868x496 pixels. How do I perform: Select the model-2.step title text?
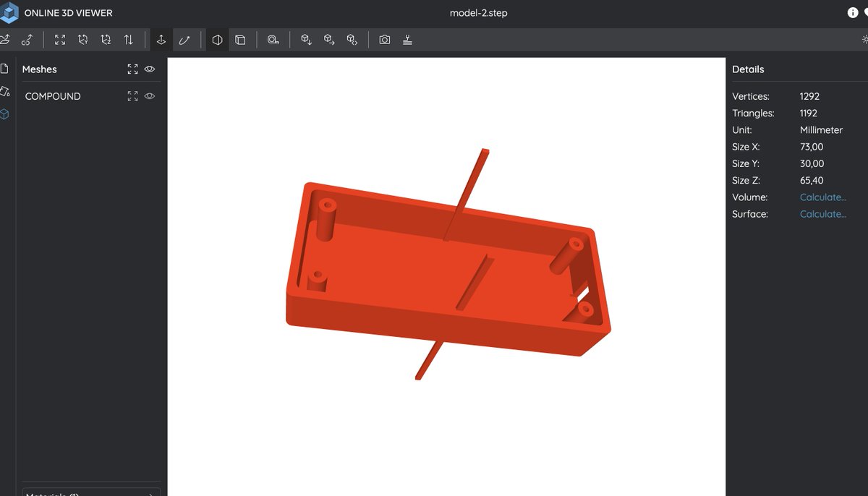coord(480,12)
